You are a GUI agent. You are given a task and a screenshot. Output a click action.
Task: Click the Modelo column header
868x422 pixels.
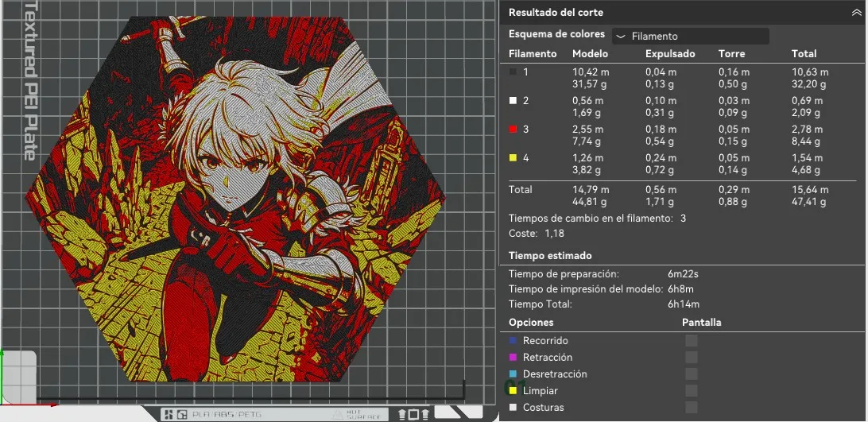click(590, 54)
